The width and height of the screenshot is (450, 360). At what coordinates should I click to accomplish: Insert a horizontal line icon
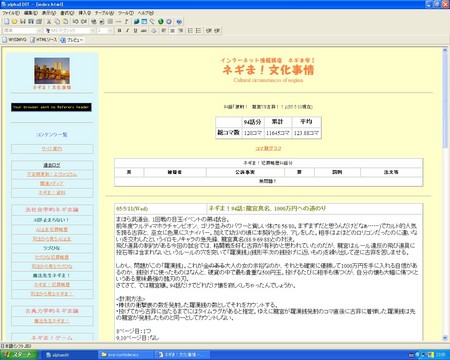[118, 21]
